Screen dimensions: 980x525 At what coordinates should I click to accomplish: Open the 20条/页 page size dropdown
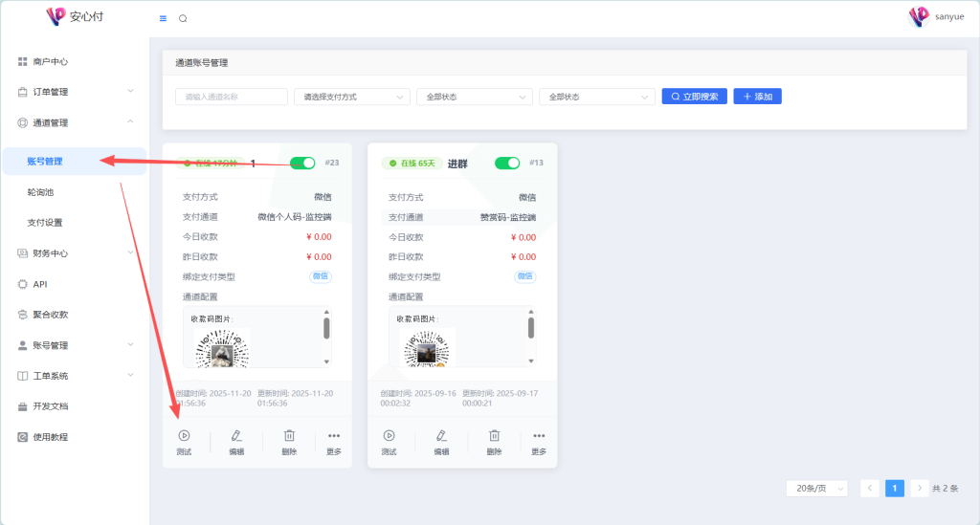tap(817, 488)
